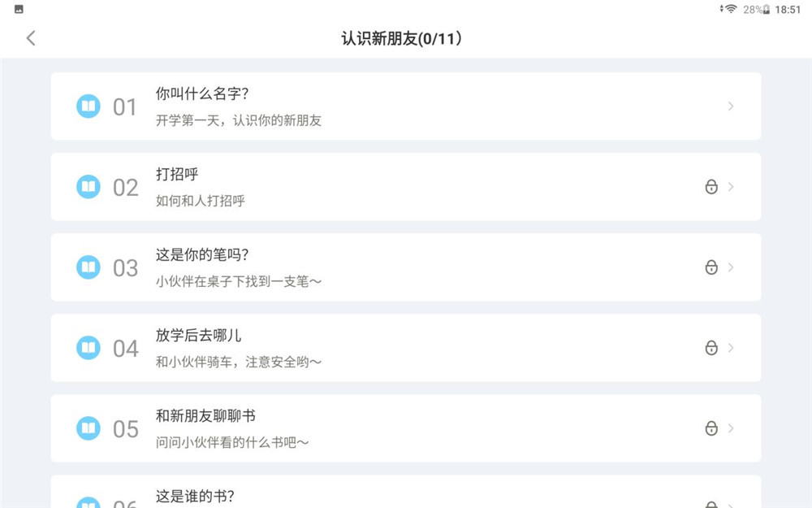The width and height of the screenshot is (812, 508).
Task: Open the chevron arrow for 你叫什么名字?
Action: 731,106
